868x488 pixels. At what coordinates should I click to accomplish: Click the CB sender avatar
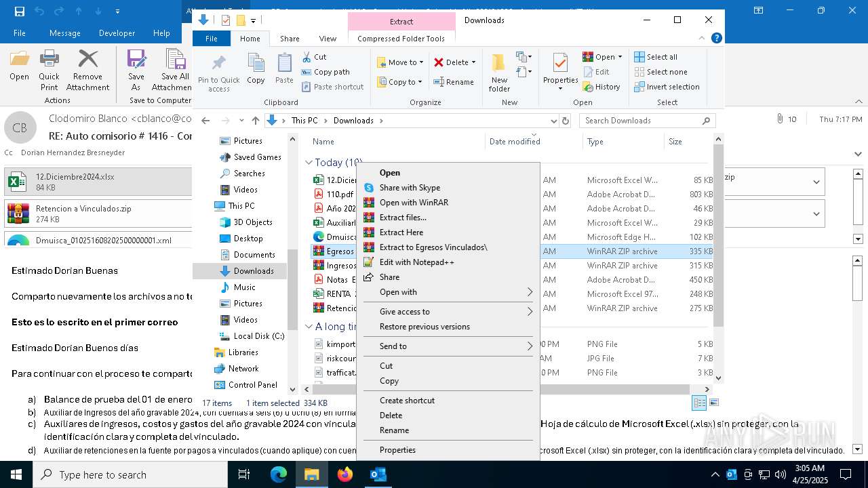coord(20,127)
